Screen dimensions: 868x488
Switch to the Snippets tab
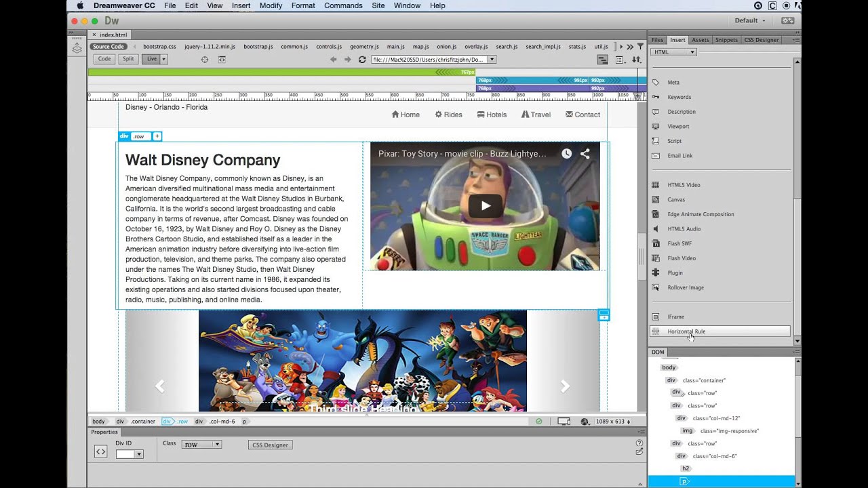point(726,40)
